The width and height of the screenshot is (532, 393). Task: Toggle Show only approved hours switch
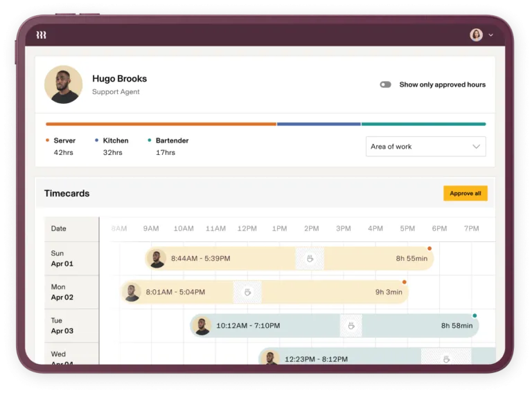pyautogui.click(x=385, y=84)
